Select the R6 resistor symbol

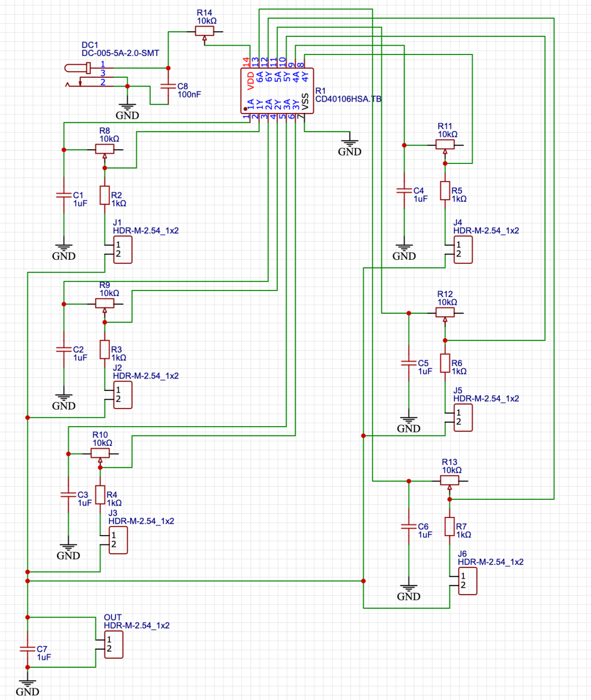[x=445, y=363]
